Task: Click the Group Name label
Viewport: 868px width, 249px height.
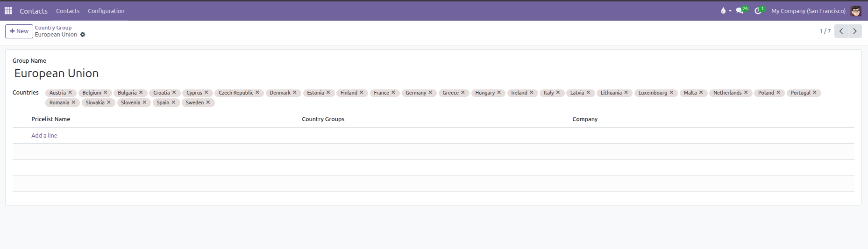Action: click(x=29, y=61)
